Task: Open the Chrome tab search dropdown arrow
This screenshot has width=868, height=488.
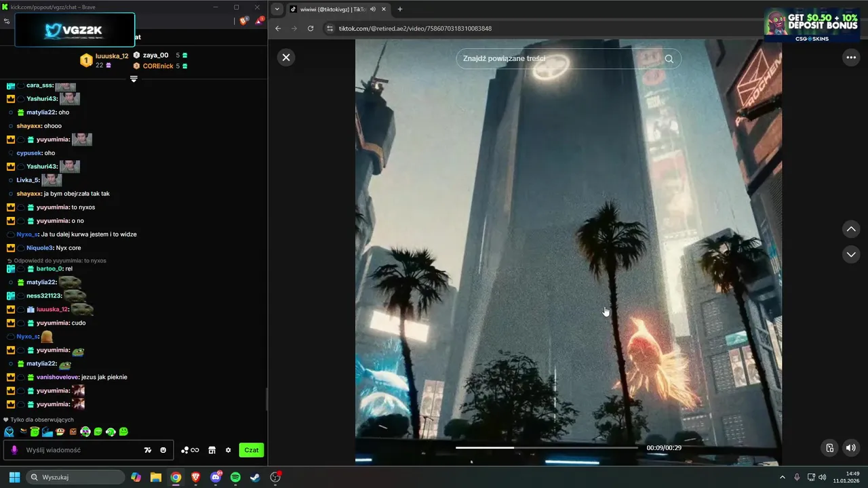Action: [x=277, y=9]
